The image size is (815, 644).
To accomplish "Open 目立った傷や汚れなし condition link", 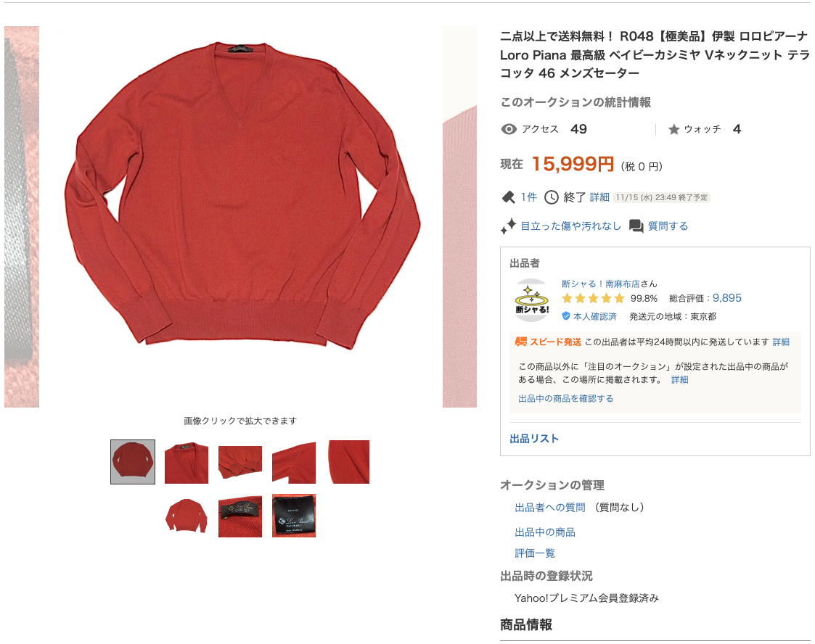I will click(570, 226).
